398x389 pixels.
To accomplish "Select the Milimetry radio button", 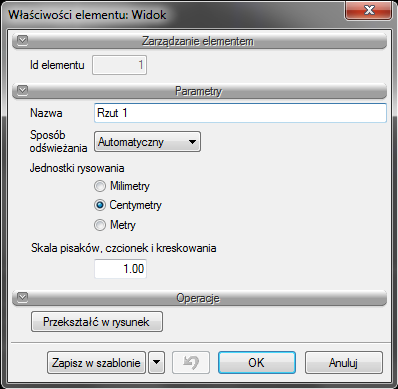I will coord(100,186).
